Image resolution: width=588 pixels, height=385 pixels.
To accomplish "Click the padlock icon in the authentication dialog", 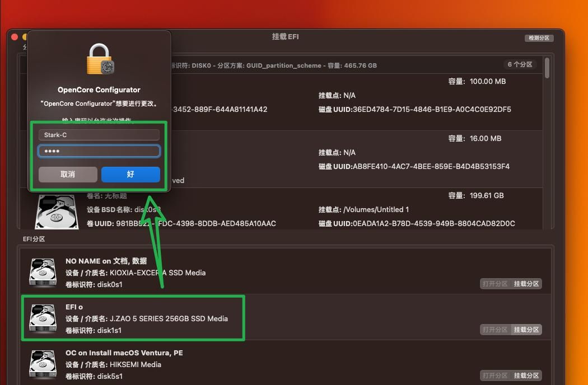I will pyautogui.click(x=100, y=59).
